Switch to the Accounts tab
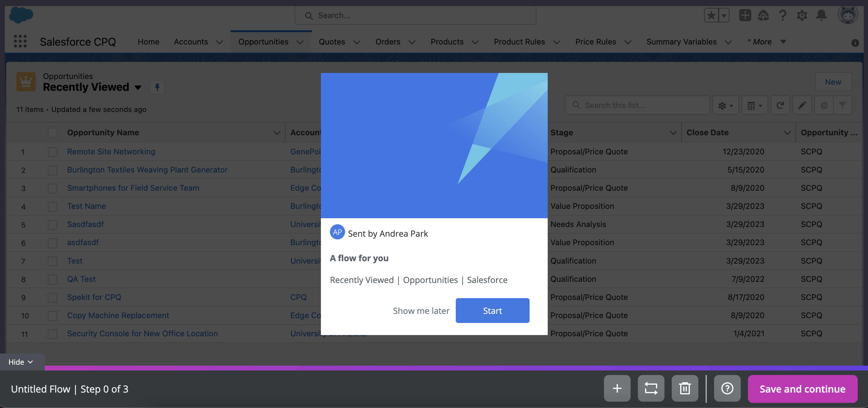The height and width of the screenshot is (408, 868). click(191, 42)
